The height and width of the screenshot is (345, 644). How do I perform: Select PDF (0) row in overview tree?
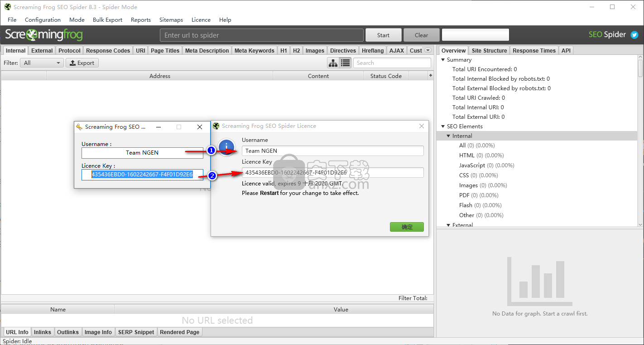(537, 195)
